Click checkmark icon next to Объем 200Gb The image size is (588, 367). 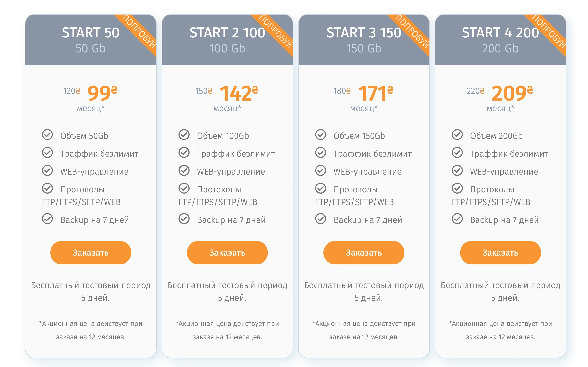click(457, 135)
